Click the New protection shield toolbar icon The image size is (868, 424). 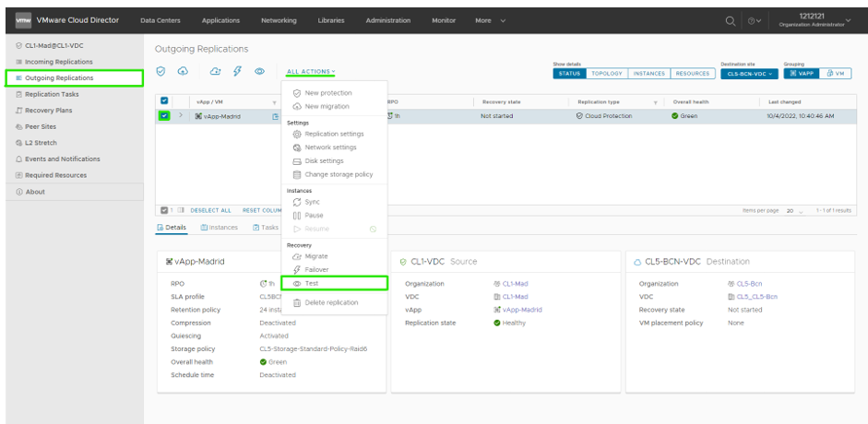161,71
